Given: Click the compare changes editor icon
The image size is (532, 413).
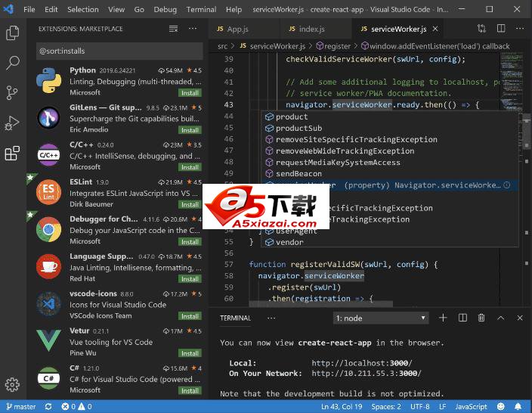Looking at the screenshot, I should 481,29.
